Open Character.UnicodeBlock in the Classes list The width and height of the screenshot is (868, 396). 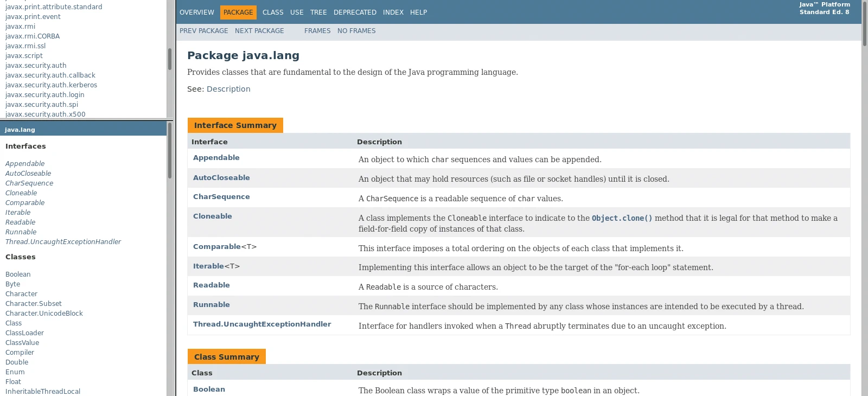[x=44, y=314]
